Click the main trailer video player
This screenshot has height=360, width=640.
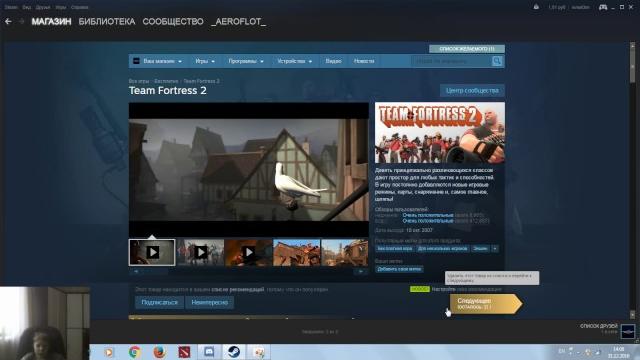(249, 170)
